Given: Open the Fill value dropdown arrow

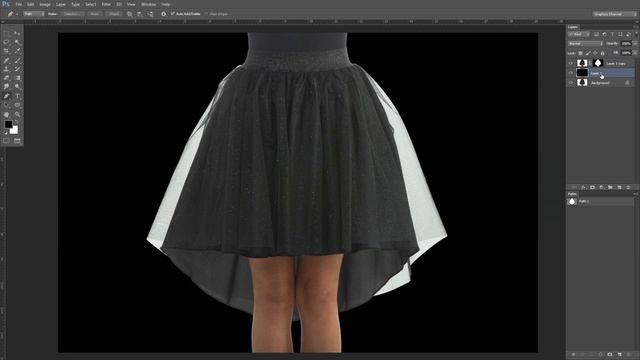Looking at the screenshot, I should (x=635, y=53).
